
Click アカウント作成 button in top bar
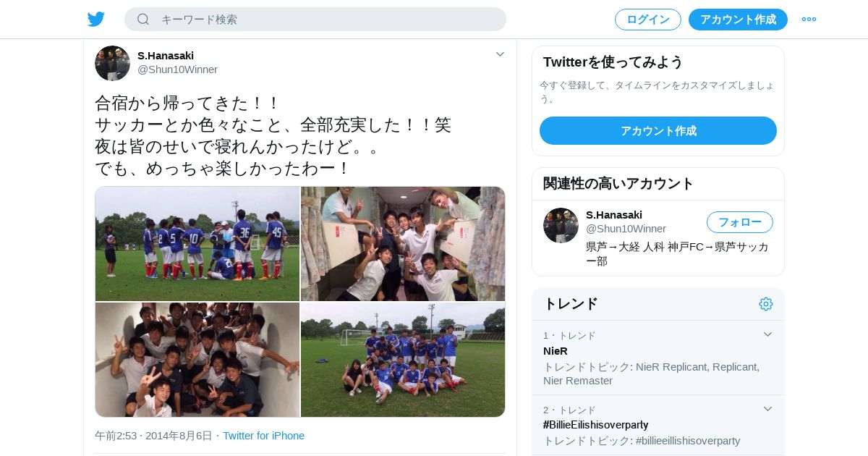738,20
